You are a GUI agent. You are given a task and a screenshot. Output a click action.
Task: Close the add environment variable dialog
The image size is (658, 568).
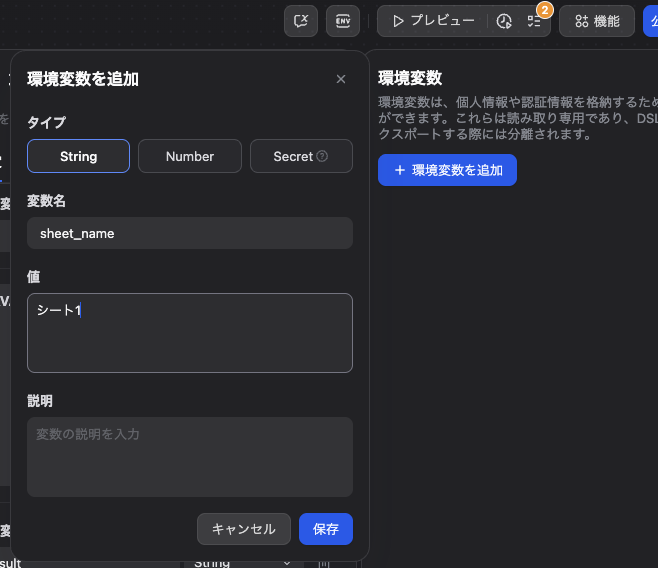click(x=341, y=79)
